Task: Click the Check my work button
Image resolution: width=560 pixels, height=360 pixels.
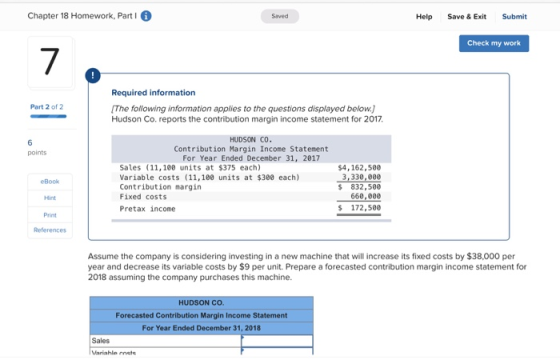Action: point(494,43)
